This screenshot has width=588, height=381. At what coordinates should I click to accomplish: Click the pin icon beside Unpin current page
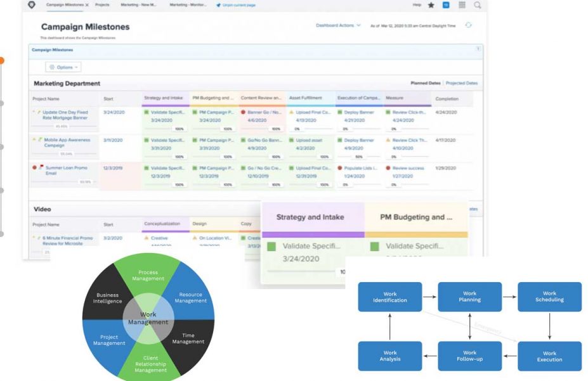pos(219,5)
